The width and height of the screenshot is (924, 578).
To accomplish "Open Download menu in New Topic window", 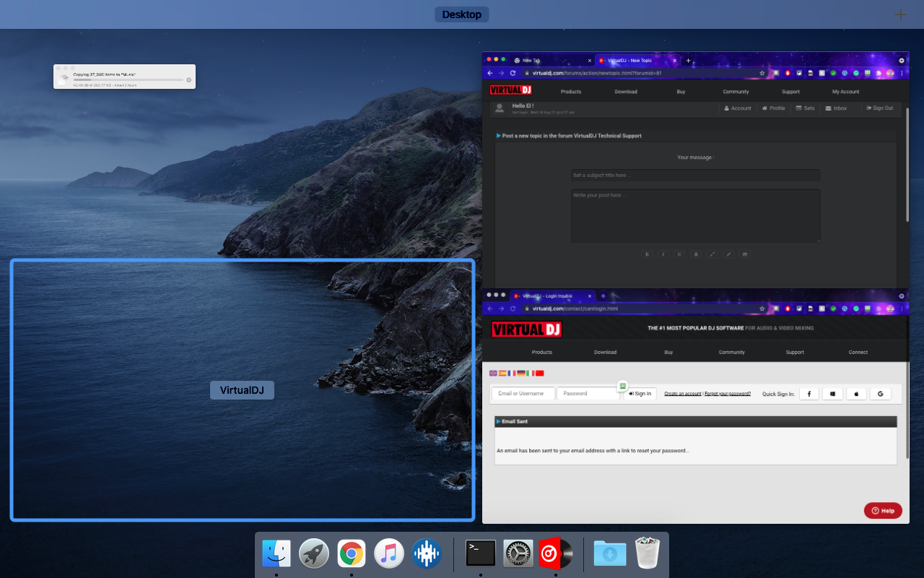I will point(626,92).
